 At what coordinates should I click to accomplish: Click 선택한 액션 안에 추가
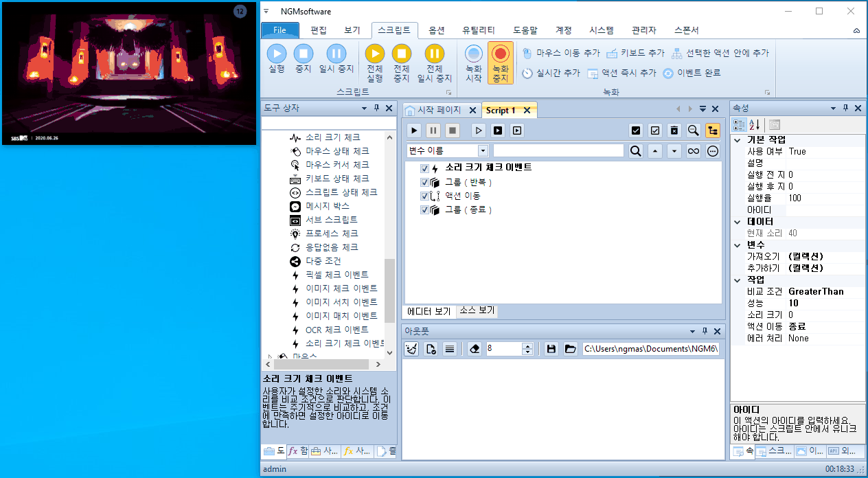click(x=720, y=53)
